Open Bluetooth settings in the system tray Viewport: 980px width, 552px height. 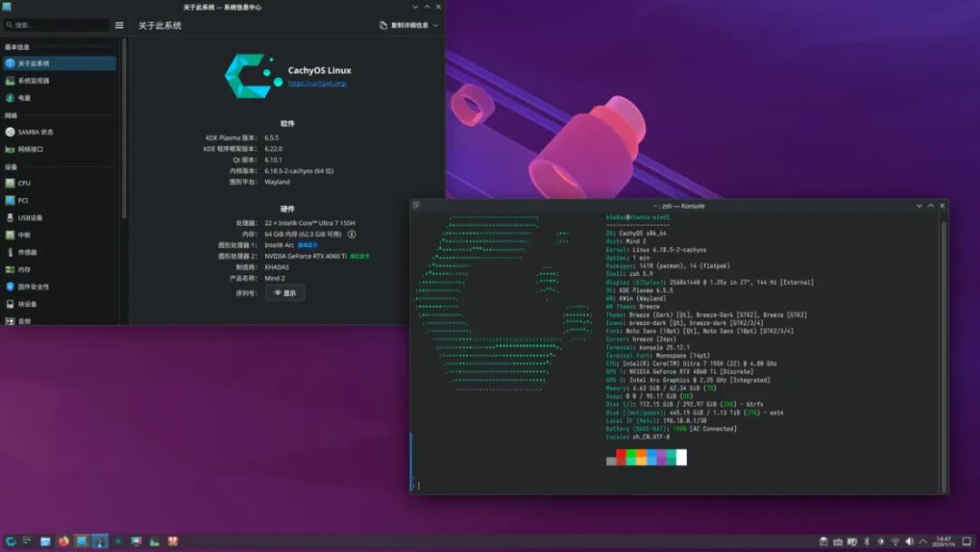click(x=867, y=541)
